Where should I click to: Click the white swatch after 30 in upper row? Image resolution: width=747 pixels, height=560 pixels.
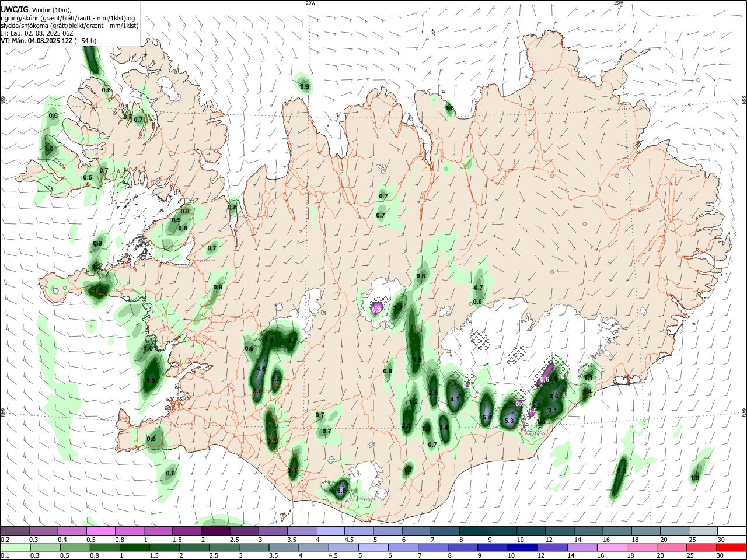(x=732, y=531)
